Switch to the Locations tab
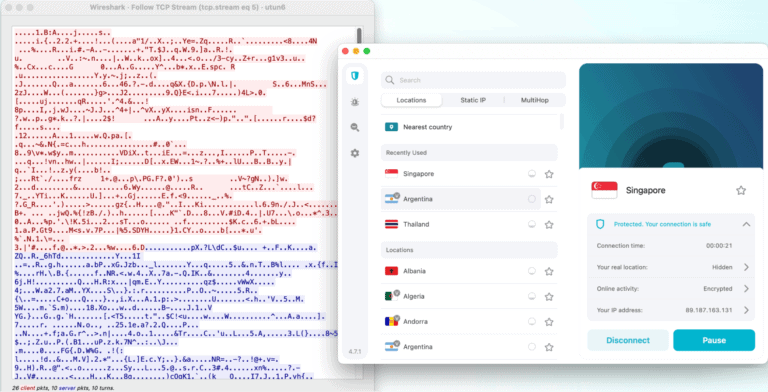 coord(411,100)
